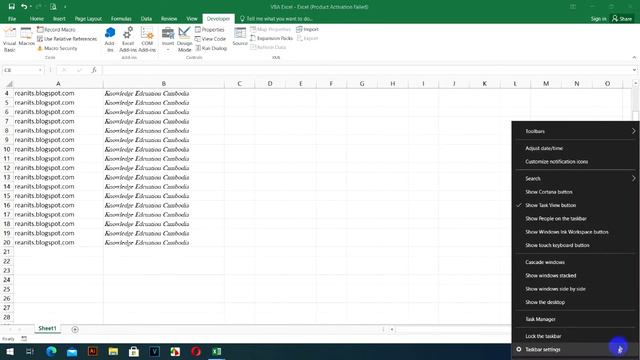Click Run Dialog

click(x=211, y=48)
